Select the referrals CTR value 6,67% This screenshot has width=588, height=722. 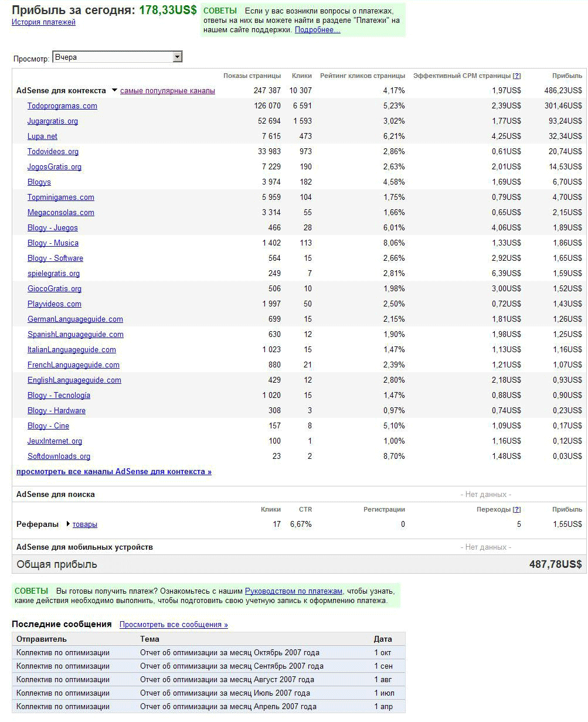(x=301, y=525)
